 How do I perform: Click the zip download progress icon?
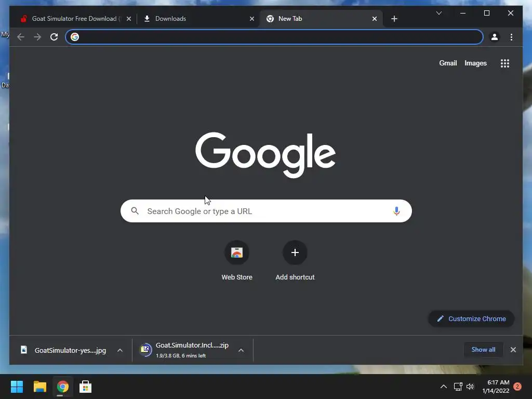point(145,349)
